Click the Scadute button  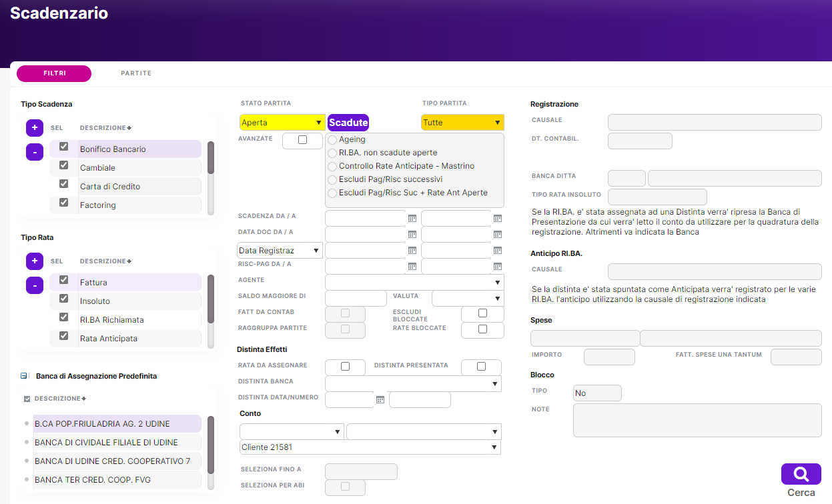pos(348,123)
